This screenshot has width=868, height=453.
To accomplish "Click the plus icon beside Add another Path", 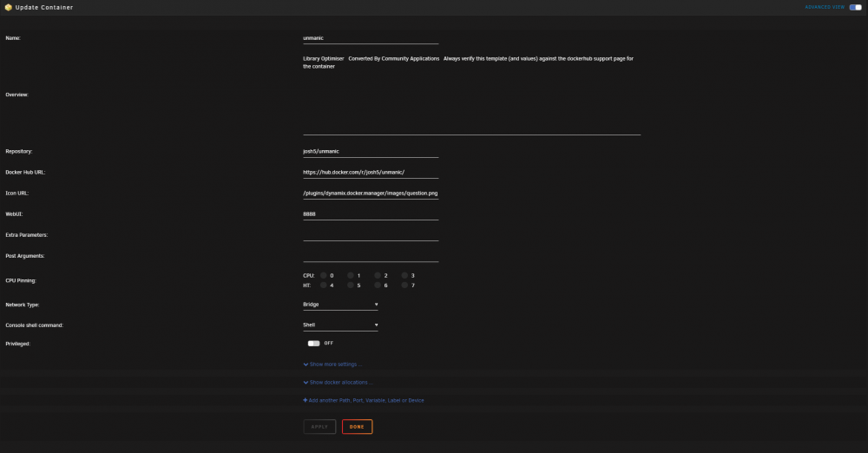I will point(305,400).
